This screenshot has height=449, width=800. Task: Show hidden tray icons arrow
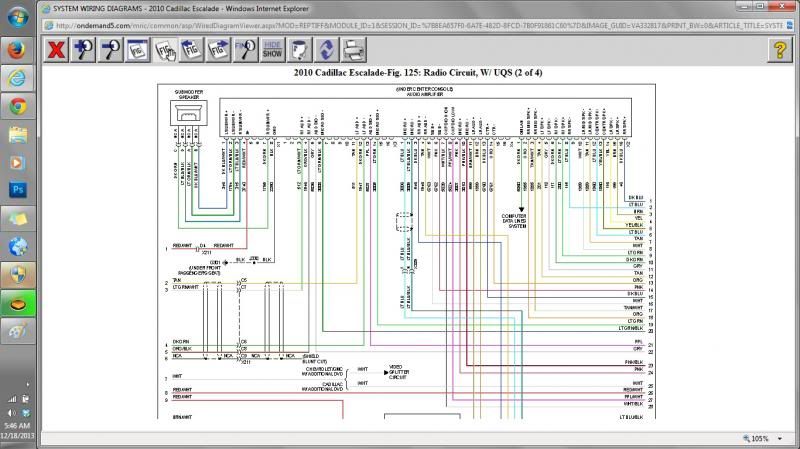(27, 385)
